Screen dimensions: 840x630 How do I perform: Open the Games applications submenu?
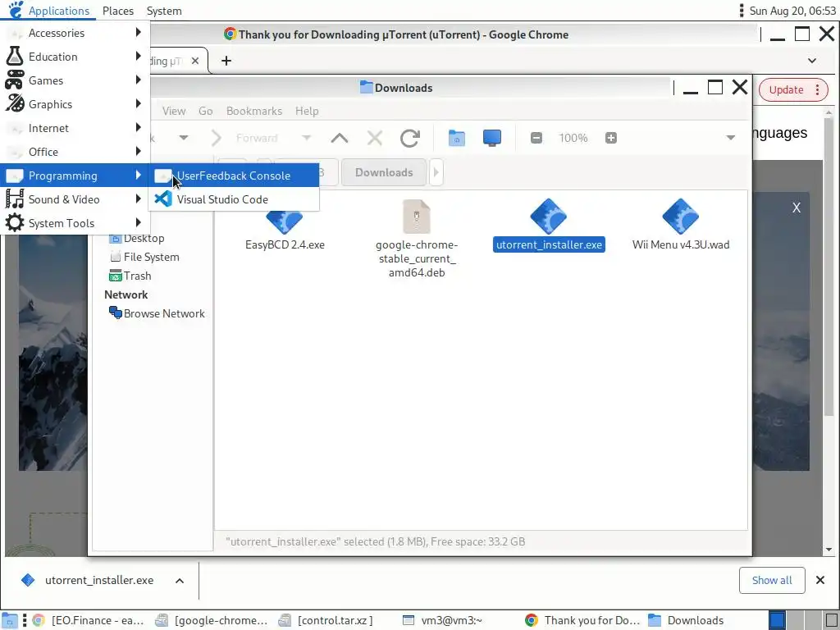[75, 80]
